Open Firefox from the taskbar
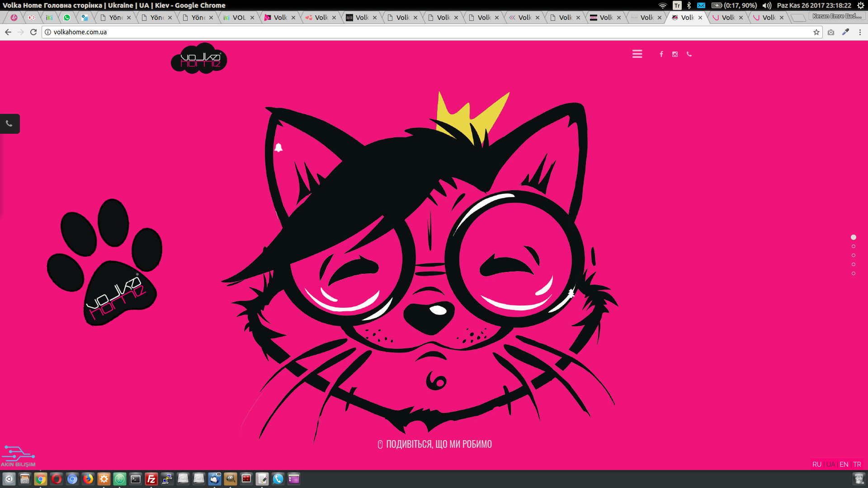This screenshot has width=868, height=488. (x=88, y=479)
